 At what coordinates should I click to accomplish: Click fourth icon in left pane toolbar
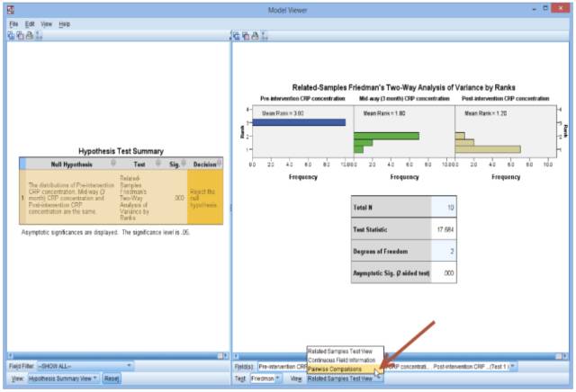tap(38, 36)
